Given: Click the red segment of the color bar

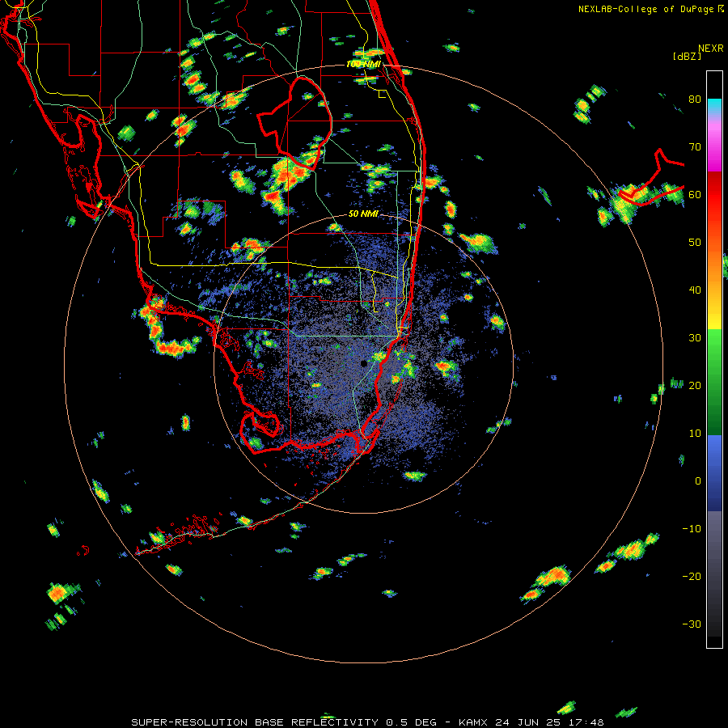Looking at the screenshot, I should tap(714, 195).
